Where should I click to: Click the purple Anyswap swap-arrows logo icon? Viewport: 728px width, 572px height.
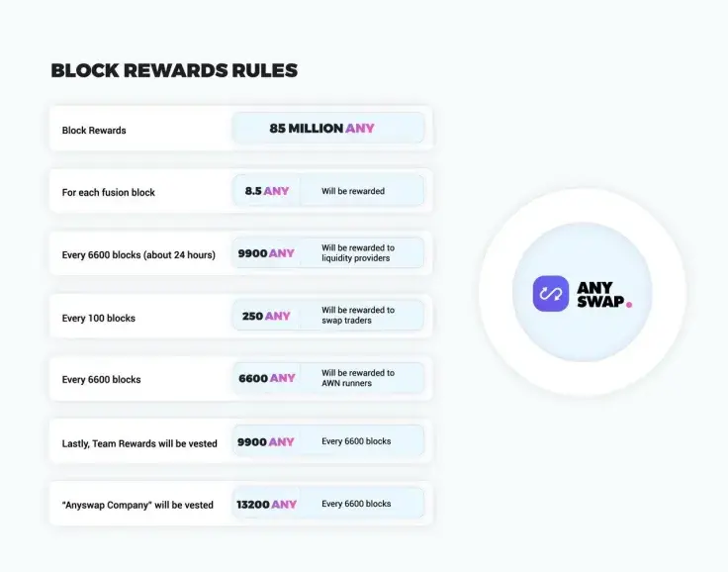tap(551, 294)
